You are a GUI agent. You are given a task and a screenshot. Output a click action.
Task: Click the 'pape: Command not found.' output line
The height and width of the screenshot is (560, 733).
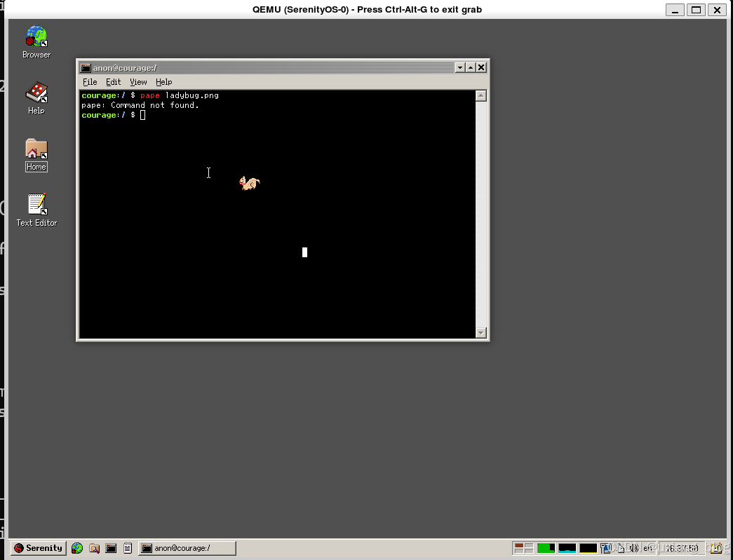(x=140, y=105)
